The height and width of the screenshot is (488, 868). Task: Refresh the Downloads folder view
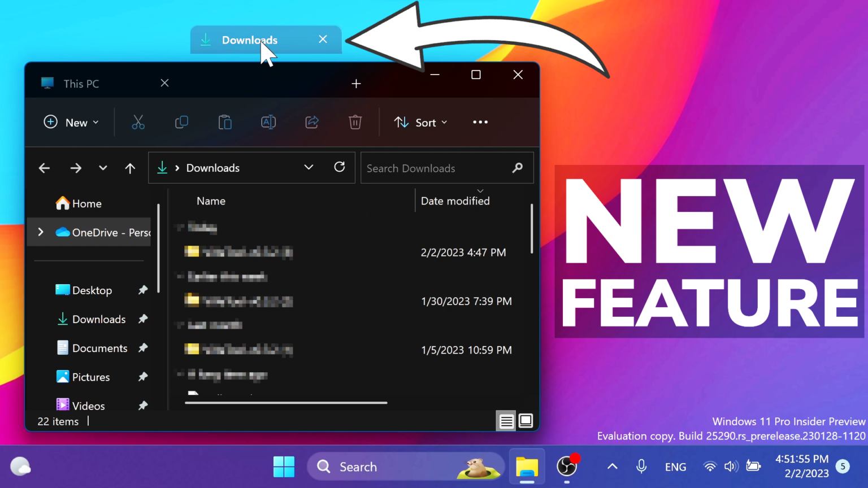click(x=339, y=167)
